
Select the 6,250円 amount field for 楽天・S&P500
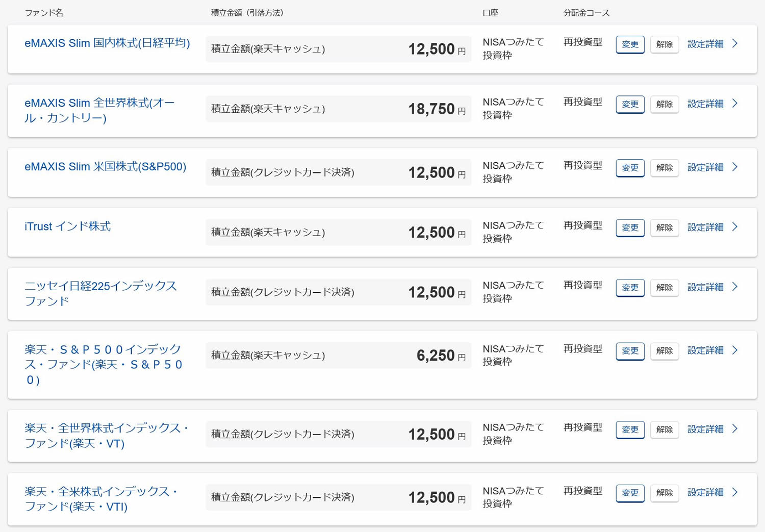(x=338, y=356)
